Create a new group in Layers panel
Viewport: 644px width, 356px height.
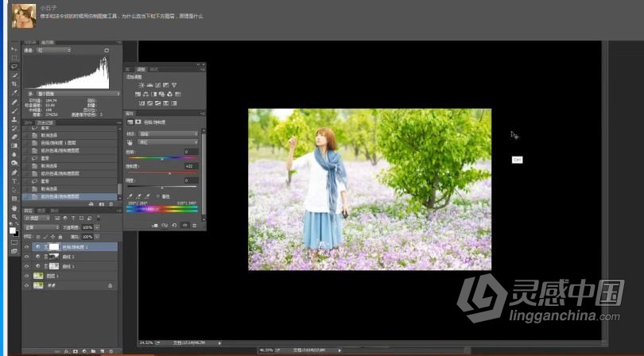coord(93,351)
